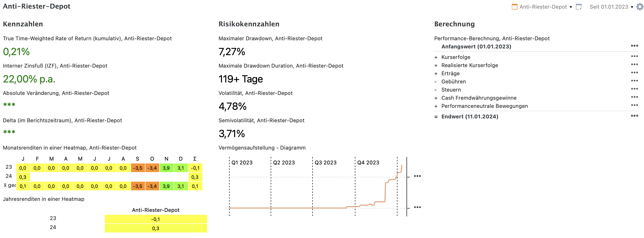Click the green November 2023 heatmap cell
This screenshot has height=238, width=644.
pyautogui.click(x=166, y=168)
